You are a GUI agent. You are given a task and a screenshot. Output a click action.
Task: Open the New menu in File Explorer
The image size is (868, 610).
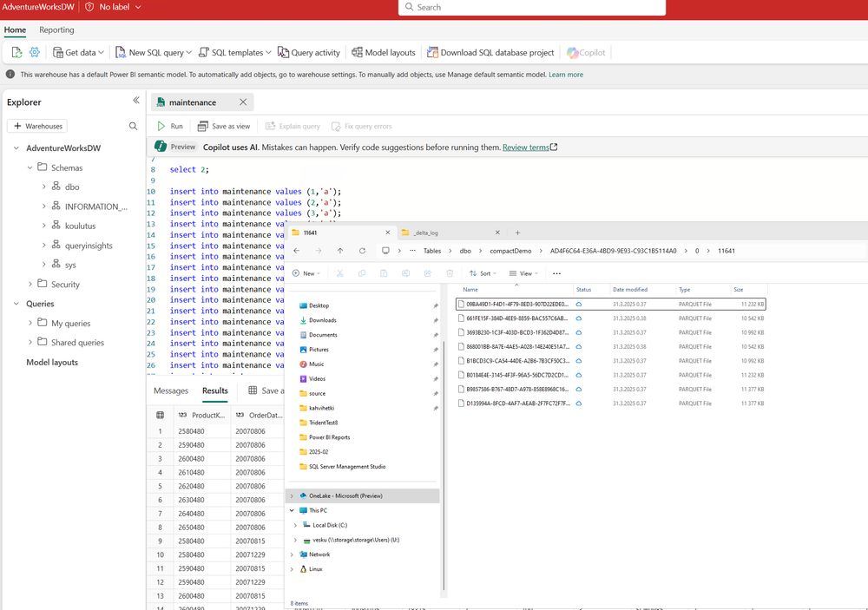[306, 273]
